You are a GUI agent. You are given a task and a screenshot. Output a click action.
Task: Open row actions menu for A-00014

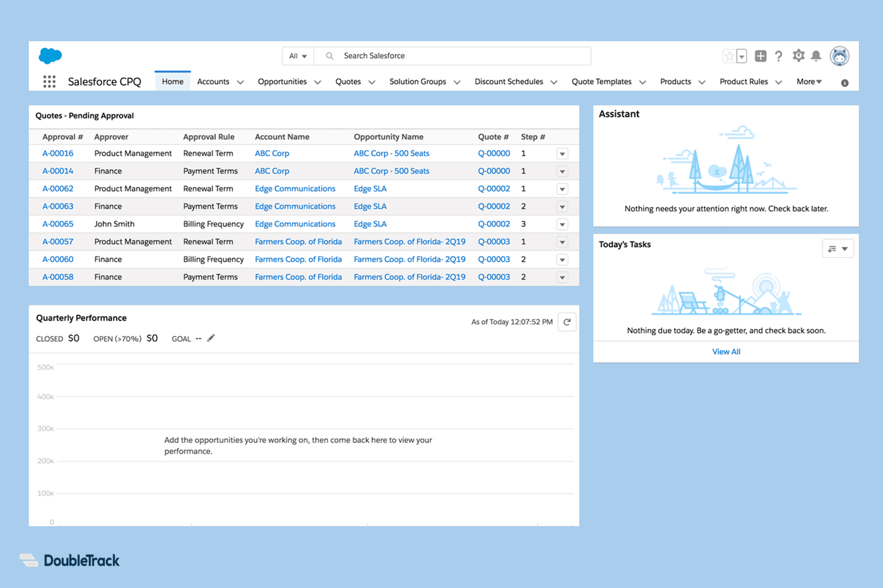pyautogui.click(x=562, y=171)
